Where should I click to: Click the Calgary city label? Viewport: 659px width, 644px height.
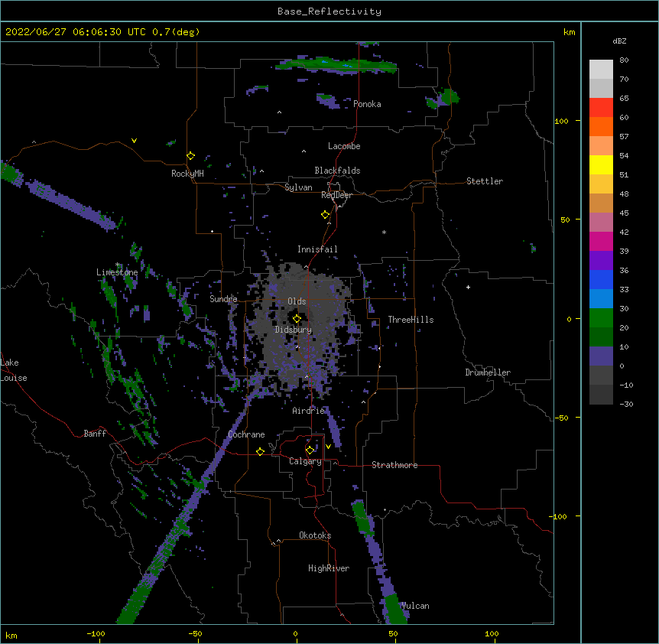coord(305,461)
